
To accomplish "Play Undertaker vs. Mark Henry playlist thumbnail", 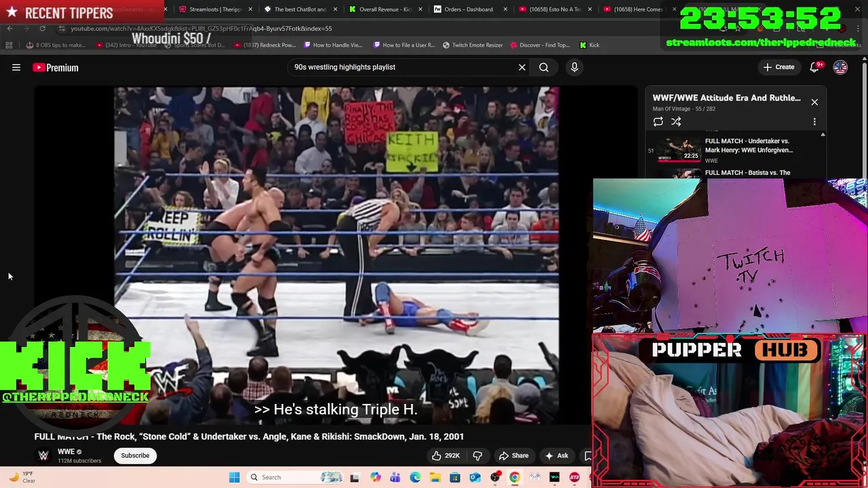I will click(x=679, y=150).
